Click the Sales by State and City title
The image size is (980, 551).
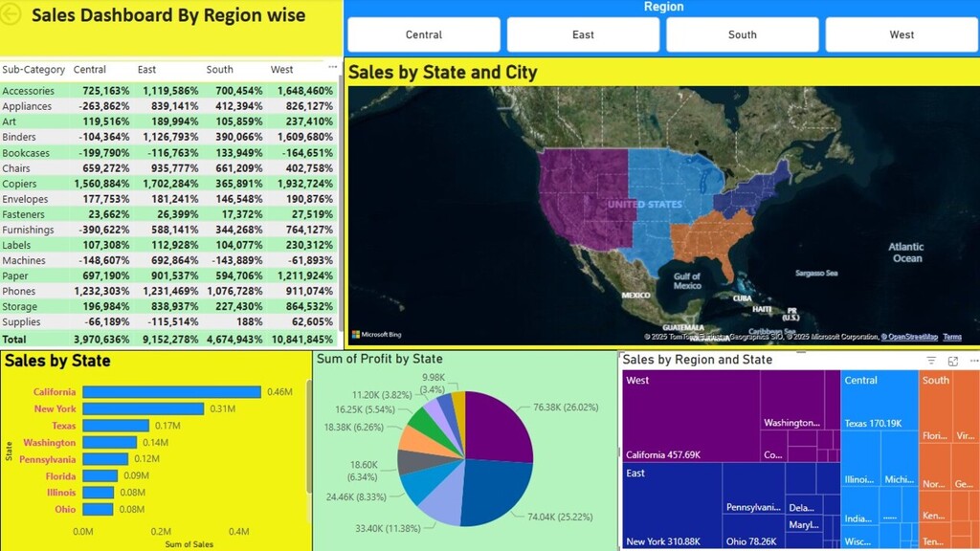pos(442,72)
